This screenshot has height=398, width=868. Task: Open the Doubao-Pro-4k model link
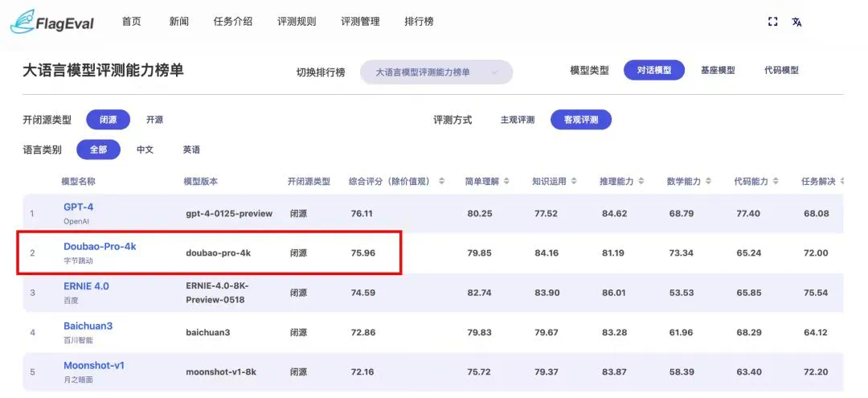100,246
